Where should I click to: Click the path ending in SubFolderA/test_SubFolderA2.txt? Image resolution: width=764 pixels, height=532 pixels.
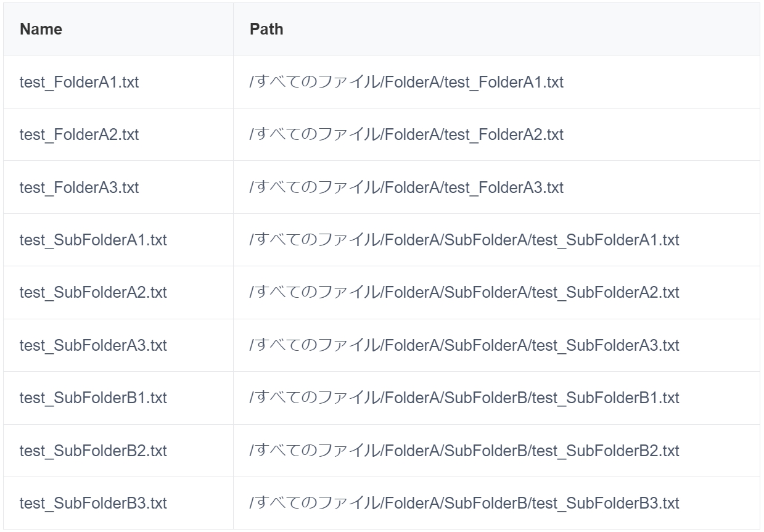tap(464, 292)
